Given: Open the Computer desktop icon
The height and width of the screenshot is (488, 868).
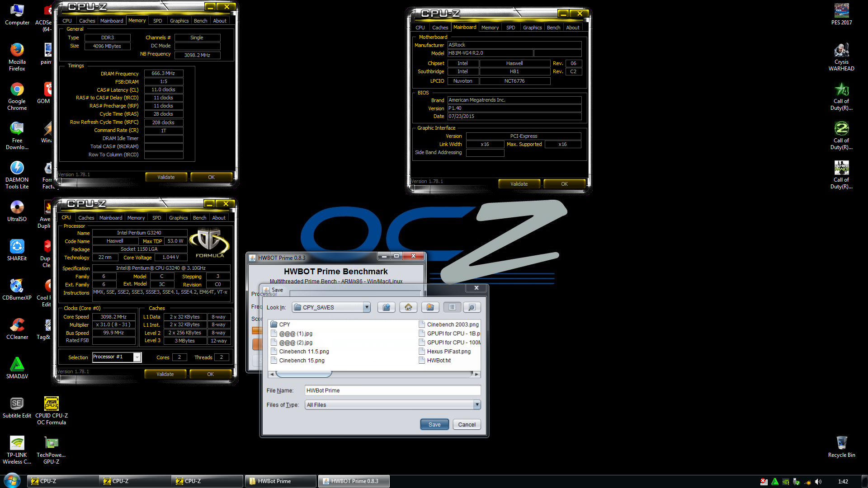Looking at the screenshot, I should pos(17,14).
